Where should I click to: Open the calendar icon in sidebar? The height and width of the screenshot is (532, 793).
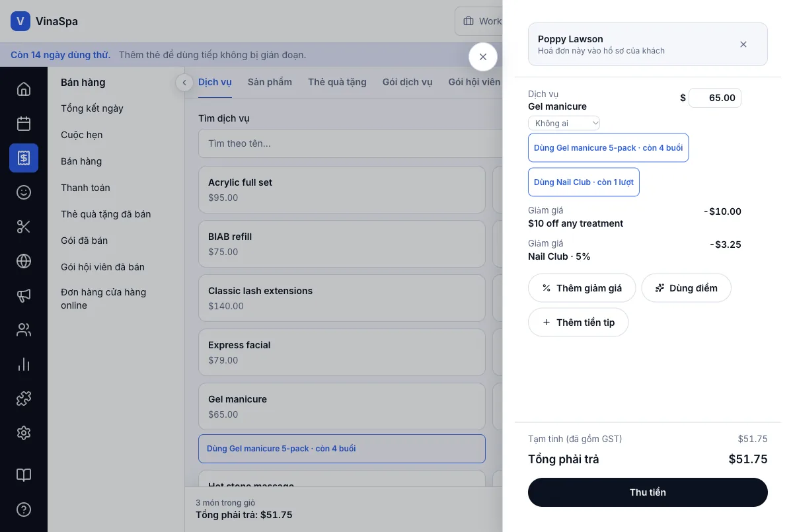24,124
